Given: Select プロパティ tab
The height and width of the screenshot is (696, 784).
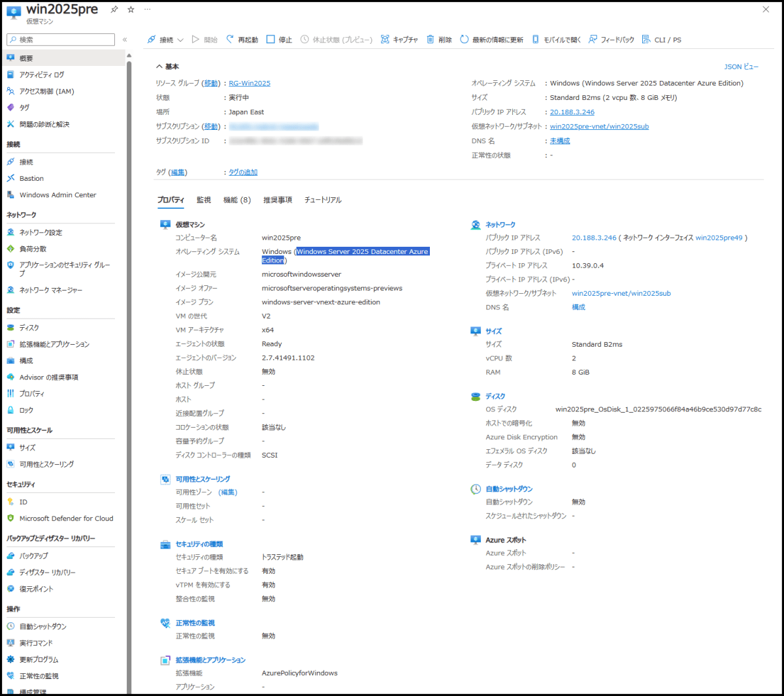Looking at the screenshot, I should click(171, 200).
